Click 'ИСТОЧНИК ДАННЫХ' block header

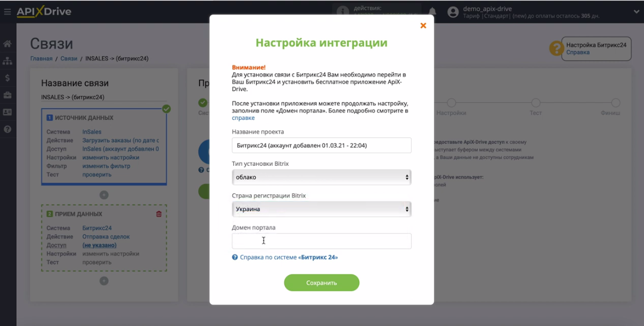coord(84,118)
